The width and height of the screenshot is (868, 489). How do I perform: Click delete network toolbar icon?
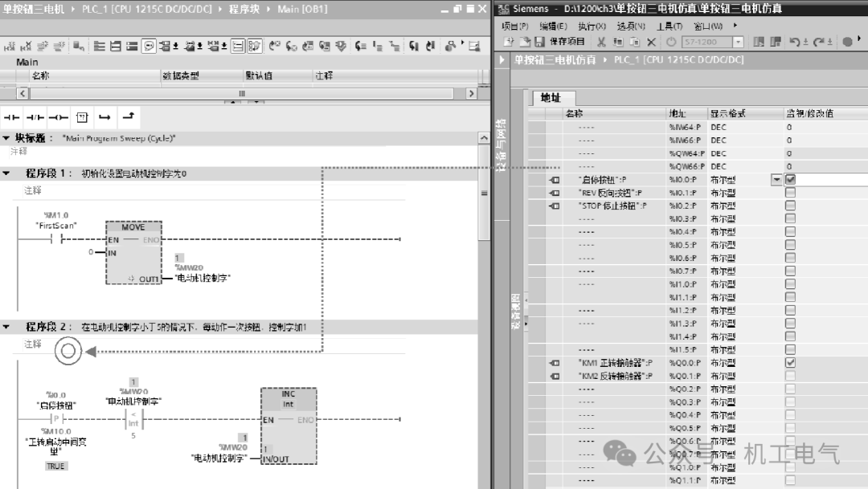coord(26,47)
